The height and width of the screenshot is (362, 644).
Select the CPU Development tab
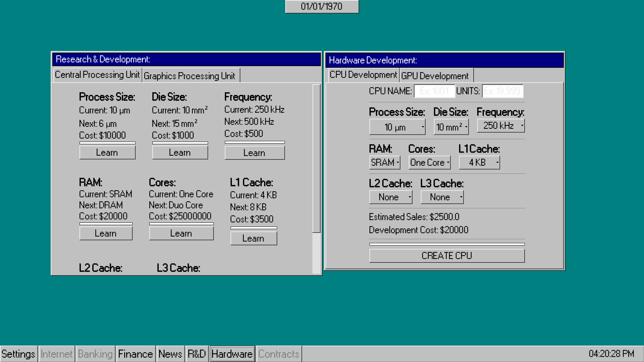(363, 75)
